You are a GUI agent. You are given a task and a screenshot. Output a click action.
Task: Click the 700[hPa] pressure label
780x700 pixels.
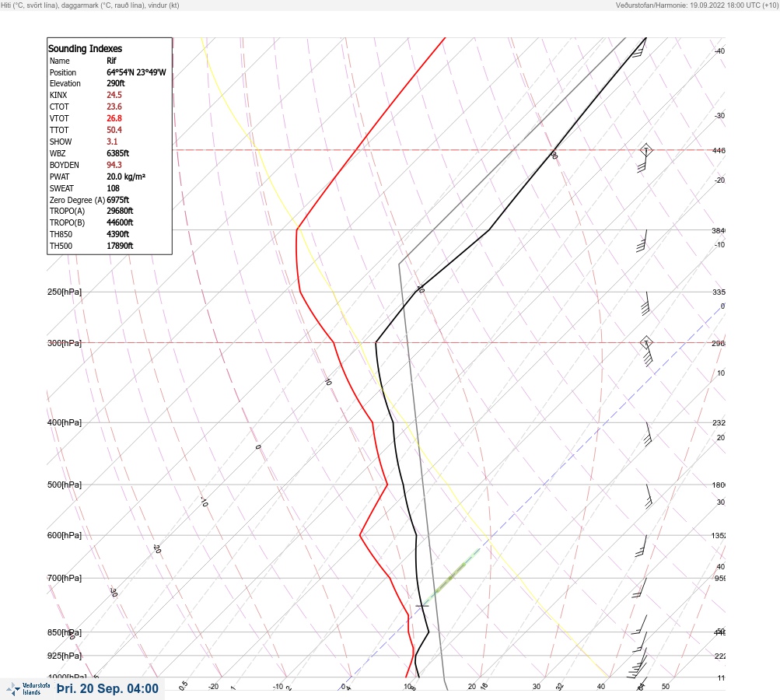click(x=65, y=578)
